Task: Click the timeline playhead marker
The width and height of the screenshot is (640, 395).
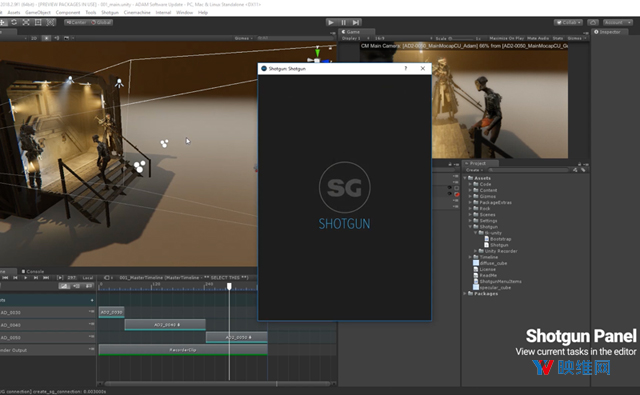Action: coord(229,286)
